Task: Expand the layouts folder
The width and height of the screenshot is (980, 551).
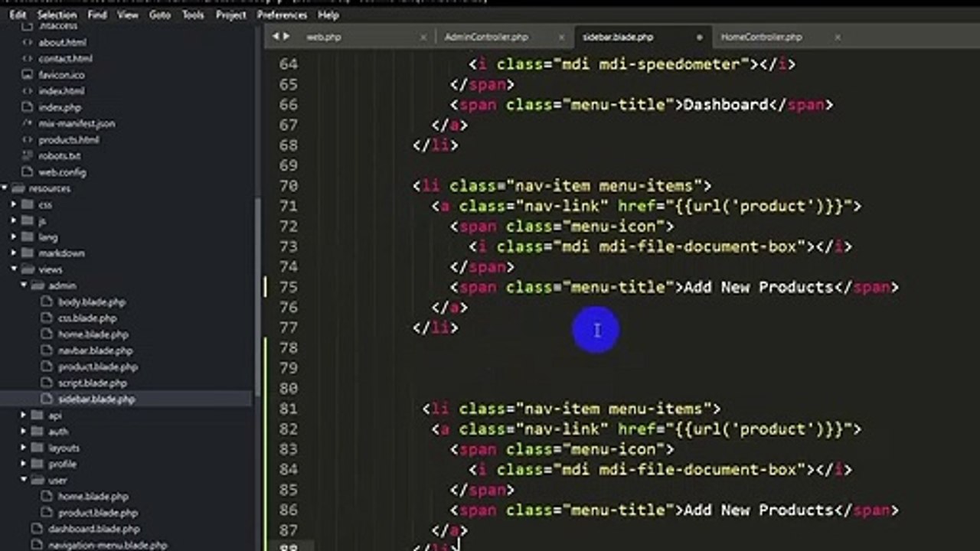Action: pyautogui.click(x=24, y=448)
